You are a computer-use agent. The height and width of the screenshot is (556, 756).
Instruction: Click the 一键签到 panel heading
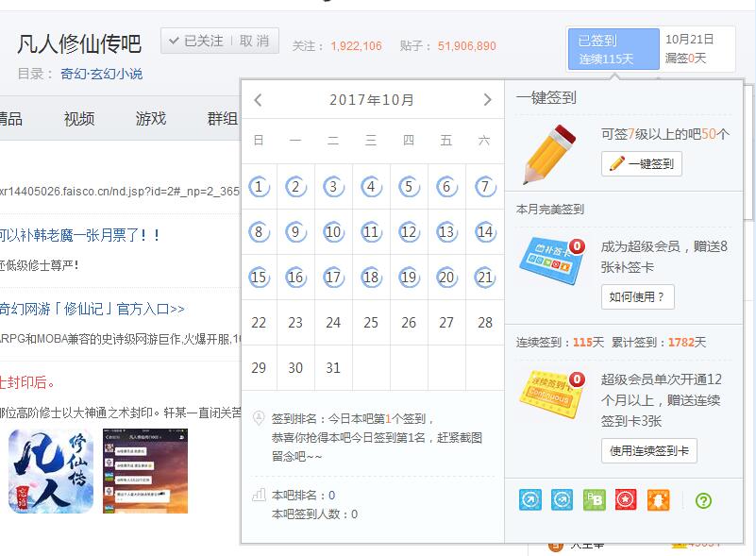(x=546, y=98)
